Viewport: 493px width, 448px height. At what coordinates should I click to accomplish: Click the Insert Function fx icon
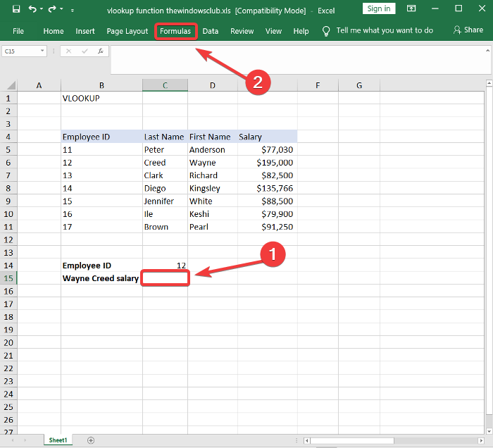[101, 51]
